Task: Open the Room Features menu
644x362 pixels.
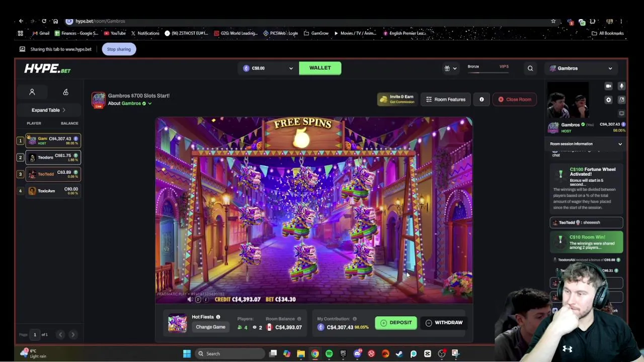Action: 445,100
